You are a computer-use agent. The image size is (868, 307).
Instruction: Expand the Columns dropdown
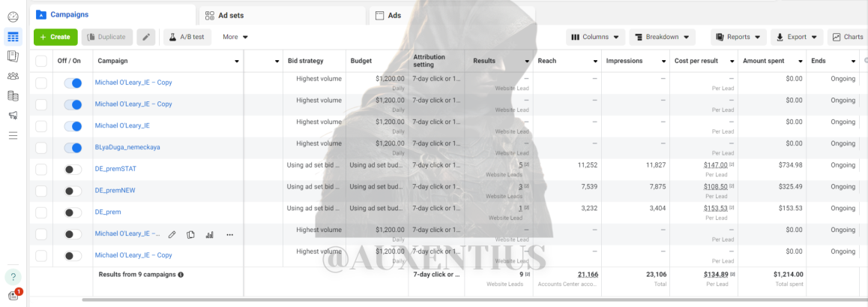596,37
